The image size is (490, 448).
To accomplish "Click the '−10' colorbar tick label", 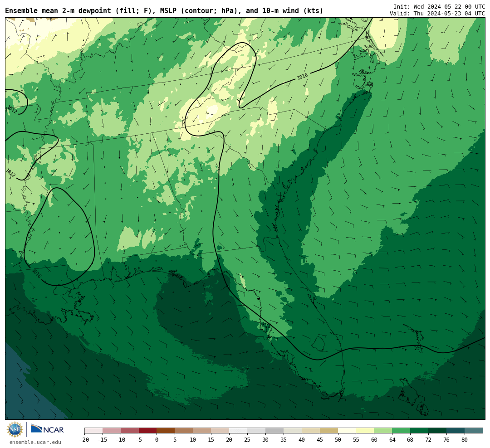I will point(121,440).
